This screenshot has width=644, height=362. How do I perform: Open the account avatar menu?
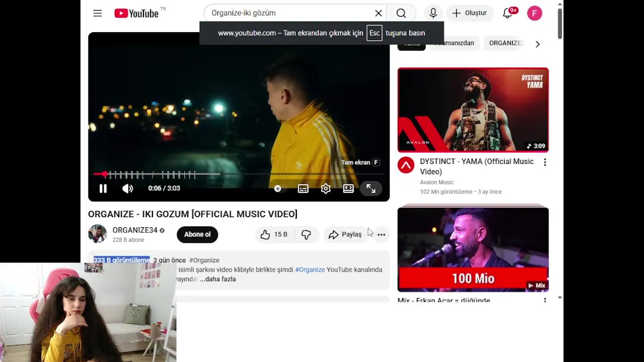click(534, 13)
